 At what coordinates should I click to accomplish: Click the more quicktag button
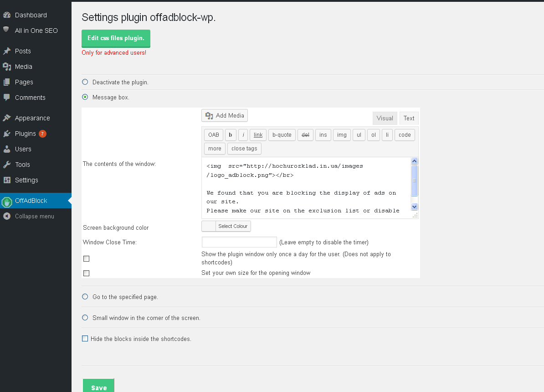(215, 149)
